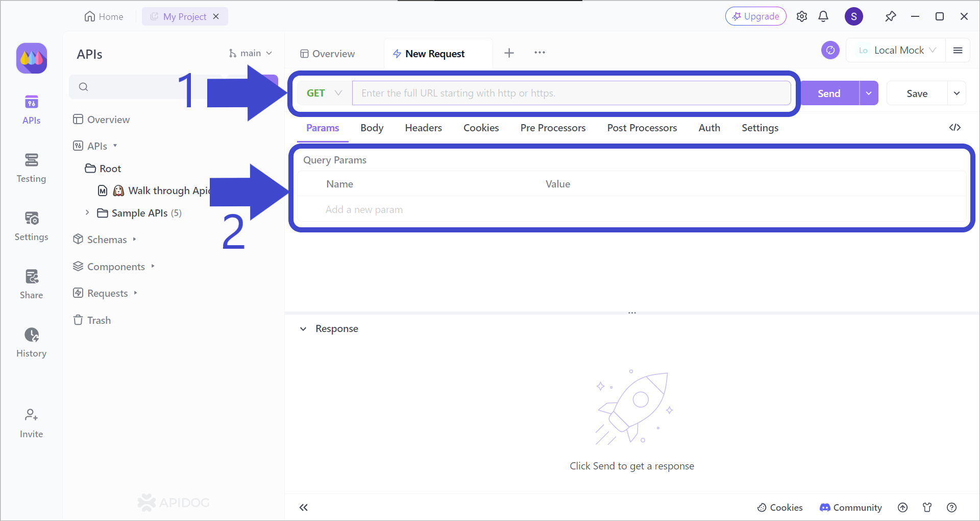Viewport: 980px width, 521px height.
Task: Open the notifications bell
Action: click(x=823, y=16)
